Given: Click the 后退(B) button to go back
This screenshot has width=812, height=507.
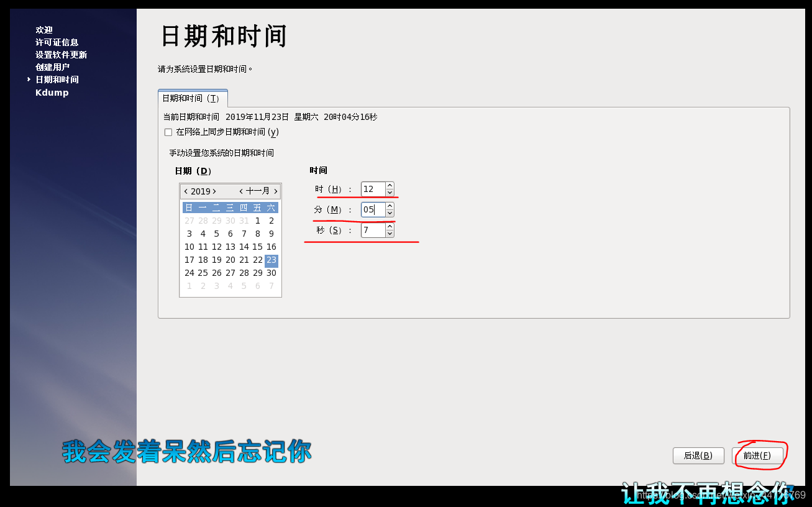Looking at the screenshot, I should coord(698,455).
